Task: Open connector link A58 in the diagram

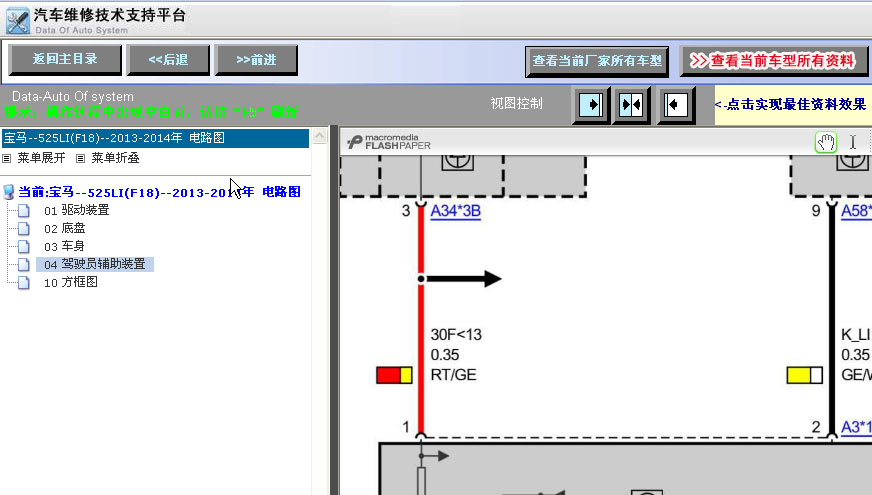Action: tap(856, 211)
